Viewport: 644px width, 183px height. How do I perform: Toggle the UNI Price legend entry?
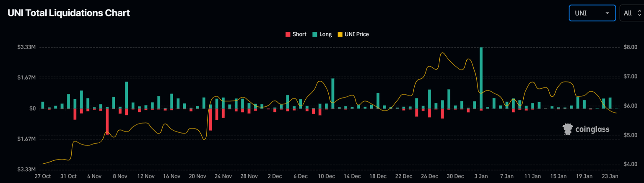(353, 34)
